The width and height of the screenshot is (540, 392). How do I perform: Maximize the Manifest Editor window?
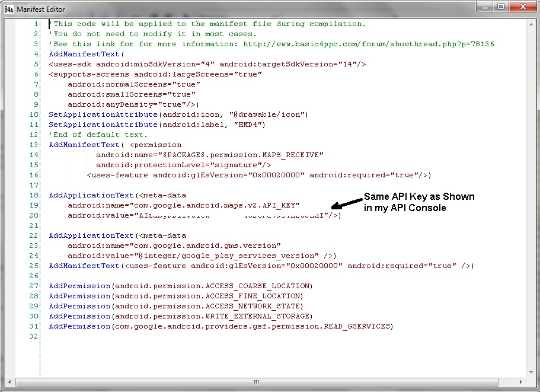[x=501, y=7]
